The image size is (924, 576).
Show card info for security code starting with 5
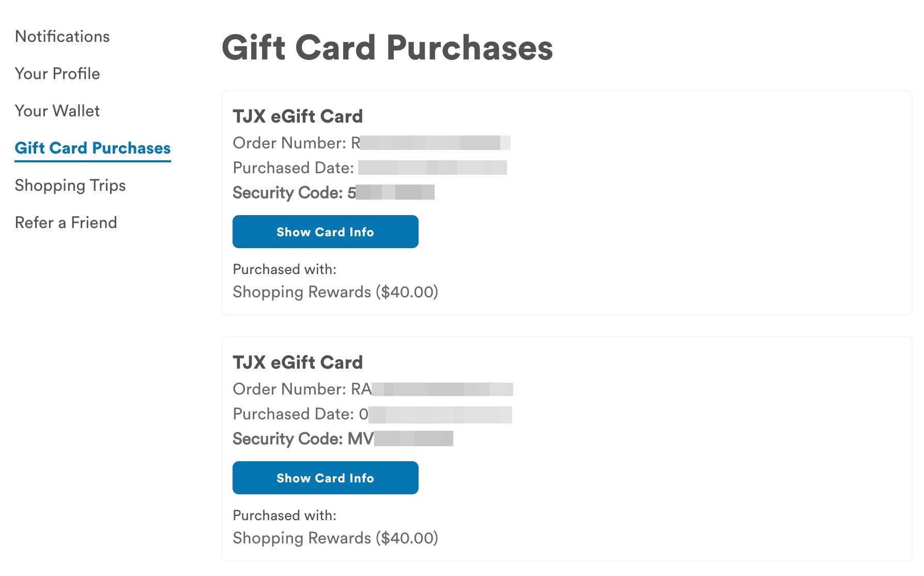pos(325,232)
